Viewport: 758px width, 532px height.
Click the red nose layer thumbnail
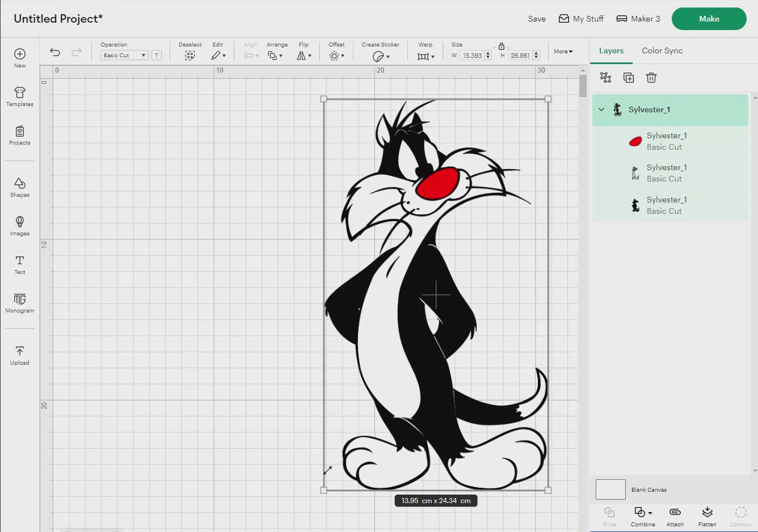635,141
